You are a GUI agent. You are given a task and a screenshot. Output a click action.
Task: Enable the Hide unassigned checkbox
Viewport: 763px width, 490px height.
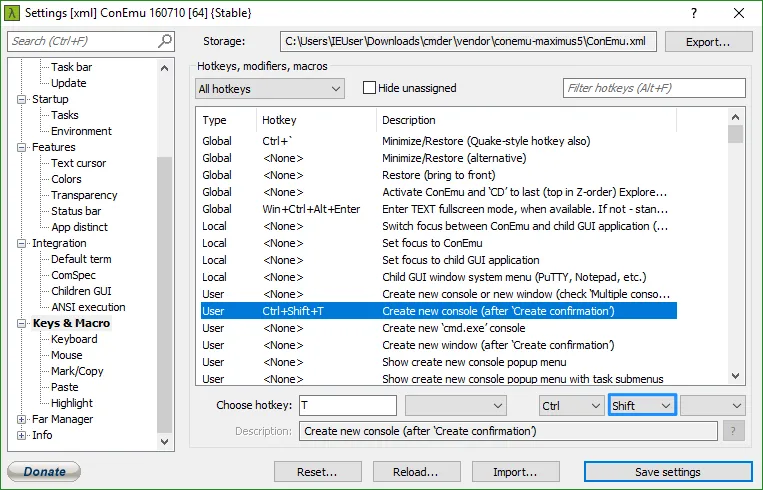coord(369,88)
